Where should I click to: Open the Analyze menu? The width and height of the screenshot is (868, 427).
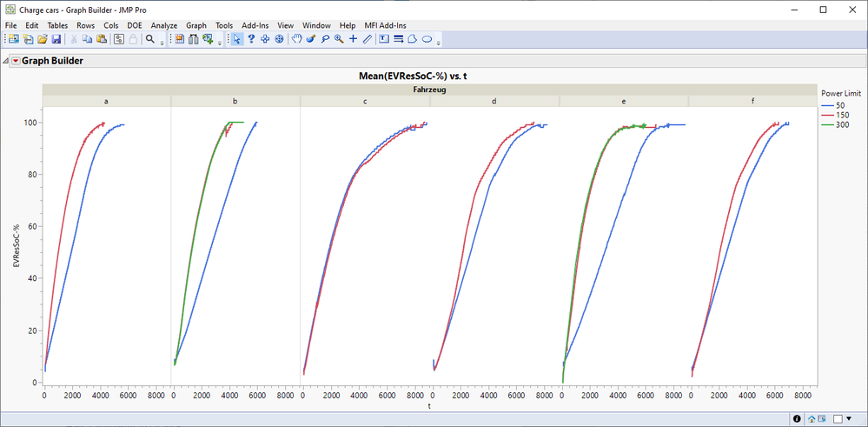[163, 25]
